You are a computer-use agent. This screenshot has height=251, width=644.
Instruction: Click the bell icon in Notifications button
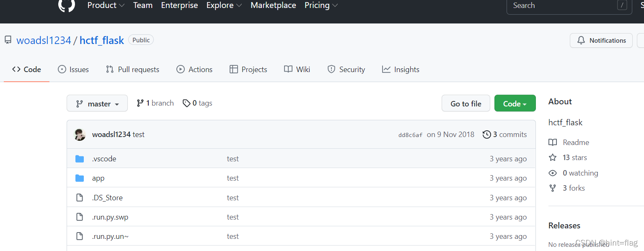tap(581, 41)
